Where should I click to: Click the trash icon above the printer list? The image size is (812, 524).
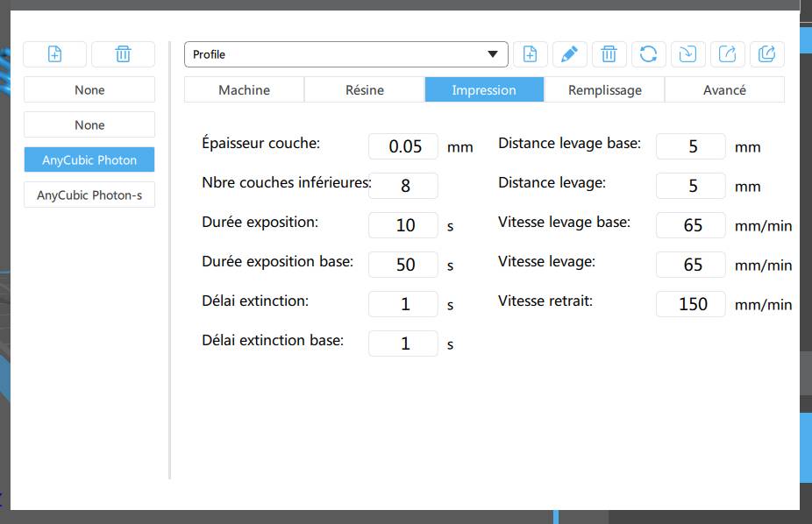[x=123, y=54]
